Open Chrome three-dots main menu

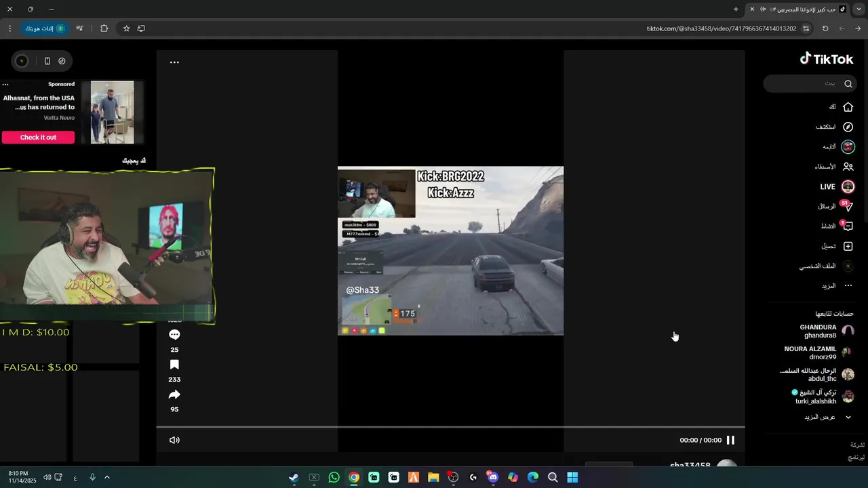[9, 28]
